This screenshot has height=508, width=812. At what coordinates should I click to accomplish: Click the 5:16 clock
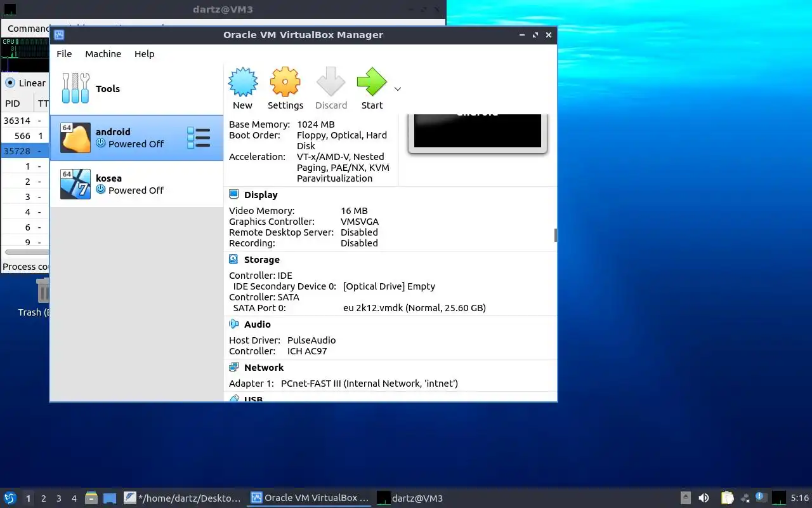(799, 498)
